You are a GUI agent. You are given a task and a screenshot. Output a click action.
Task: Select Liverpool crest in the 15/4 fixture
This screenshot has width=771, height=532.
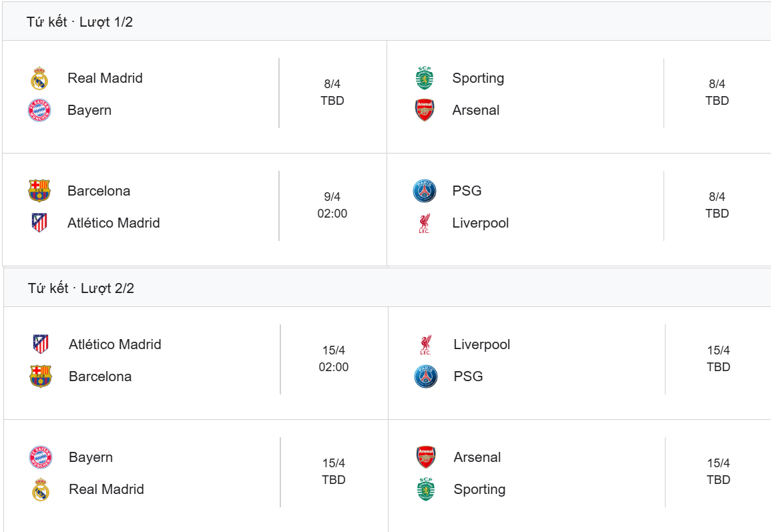[x=426, y=344]
